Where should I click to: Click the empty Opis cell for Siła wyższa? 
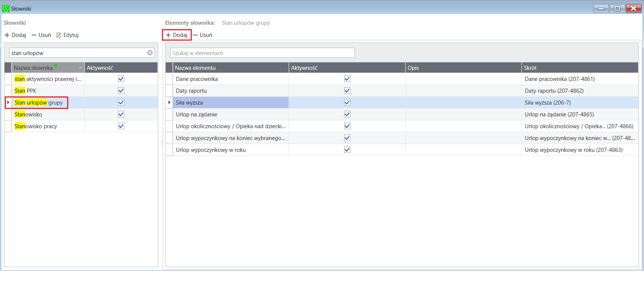[x=464, y=102]
